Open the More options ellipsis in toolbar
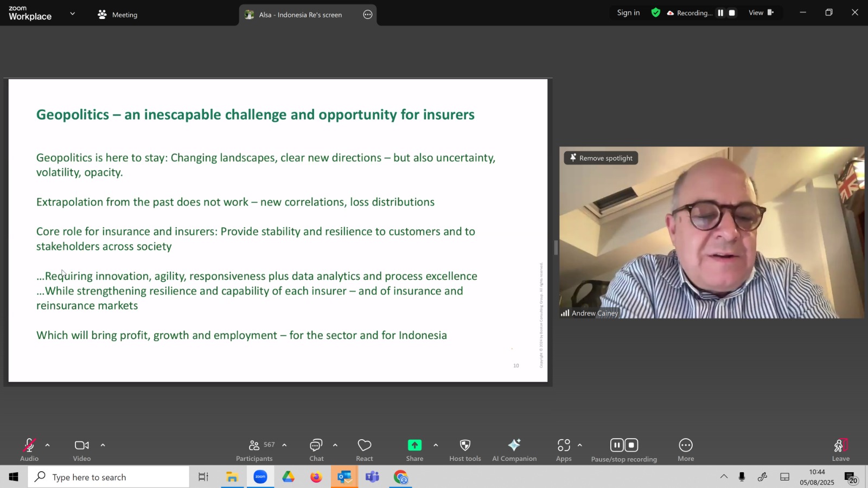This screenshot has width=868, height=488. (686, 445)
